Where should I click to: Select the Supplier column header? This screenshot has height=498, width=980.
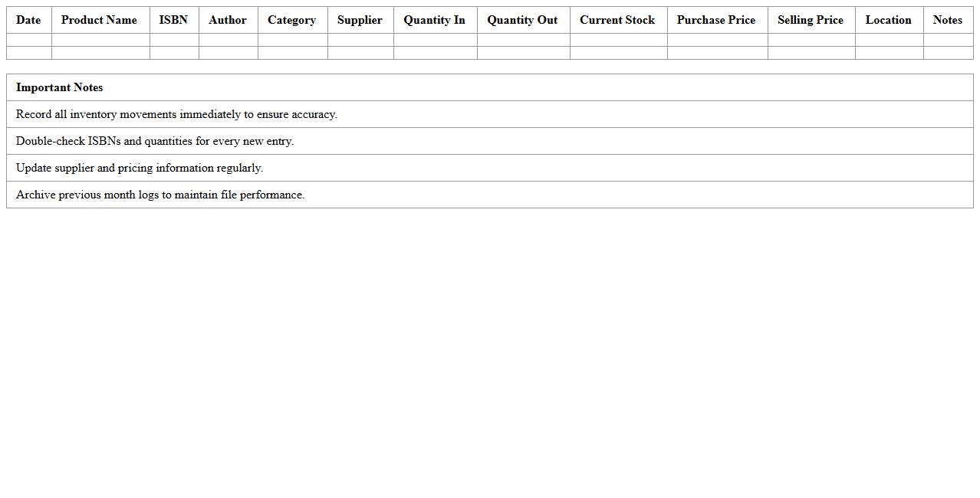point(360,20)
